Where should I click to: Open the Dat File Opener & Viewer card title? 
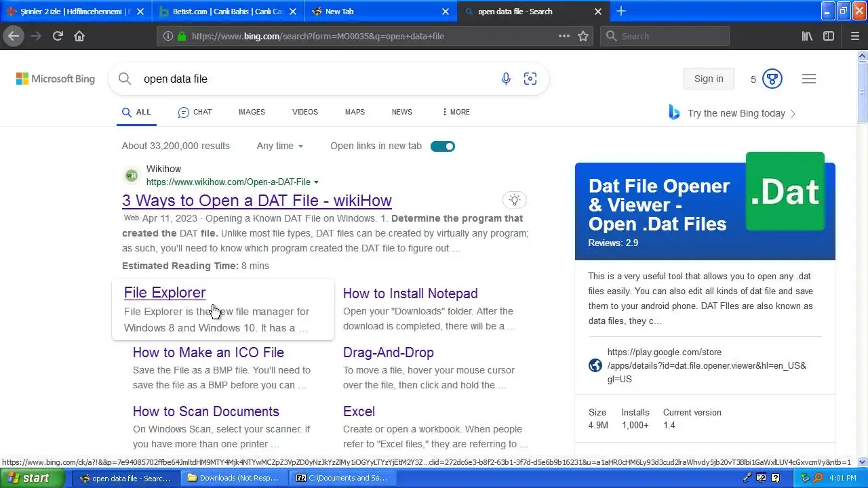pos(659,205)
